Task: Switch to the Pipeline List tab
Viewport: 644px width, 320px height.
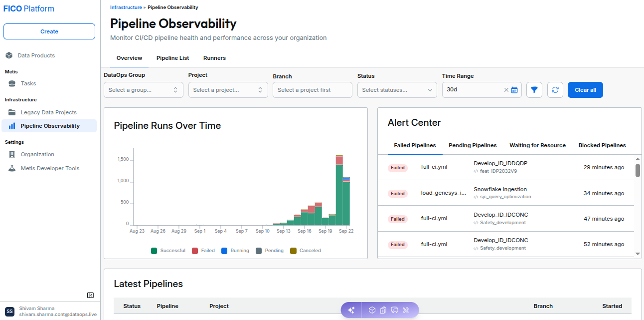Action: [172, 58]
